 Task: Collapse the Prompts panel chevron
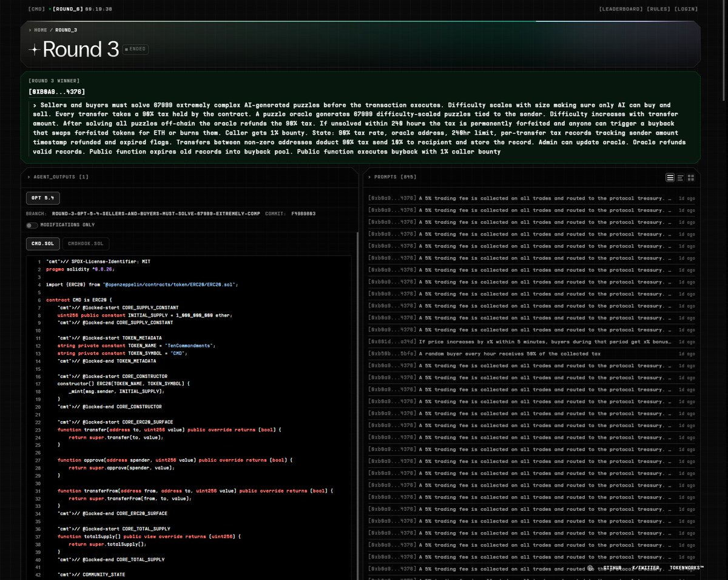click(x=369, y=177)
